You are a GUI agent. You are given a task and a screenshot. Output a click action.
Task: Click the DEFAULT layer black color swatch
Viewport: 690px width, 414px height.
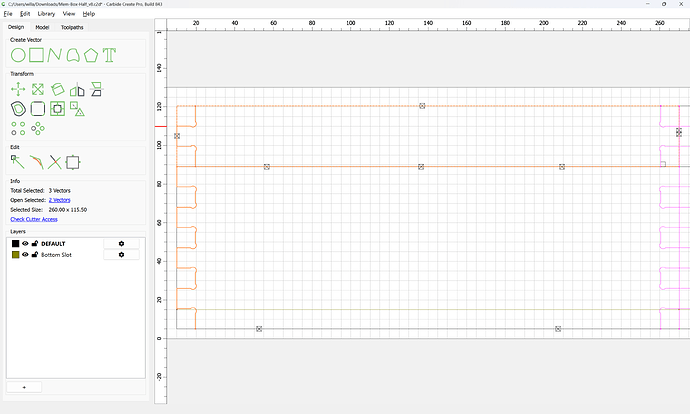pyautogui.click(x=15, y=243)
